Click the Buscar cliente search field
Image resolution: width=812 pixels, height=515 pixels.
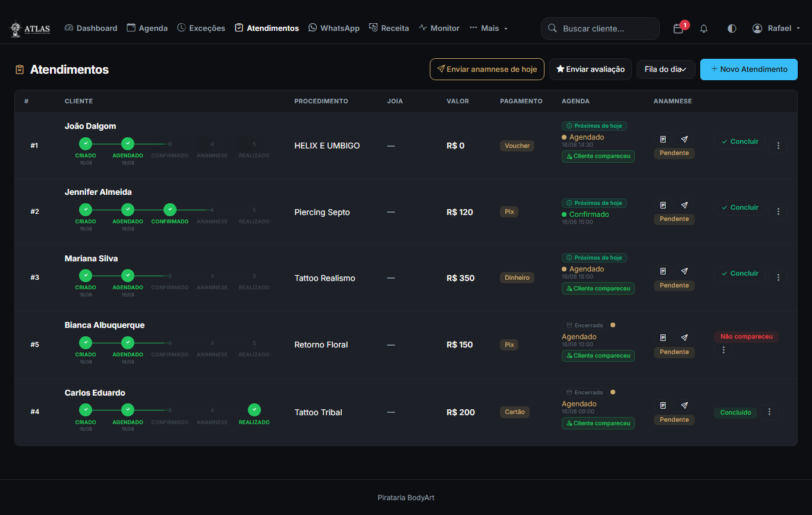600,29
